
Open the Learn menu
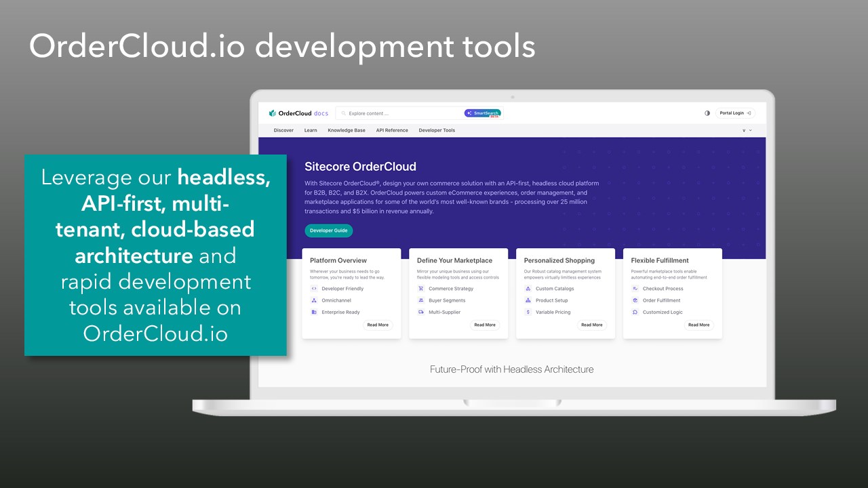tap(311, 130)
